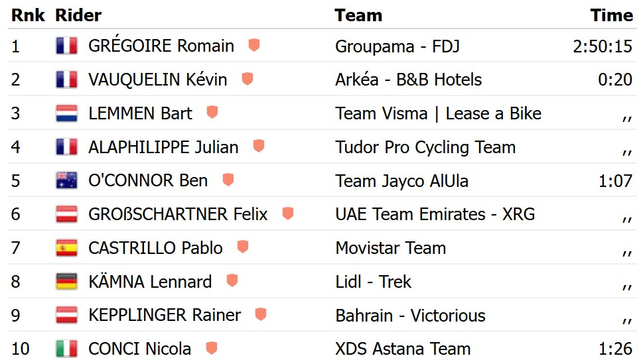
Task: Open the Team Visma | Lease a Bike link
Action: point(438,113)
